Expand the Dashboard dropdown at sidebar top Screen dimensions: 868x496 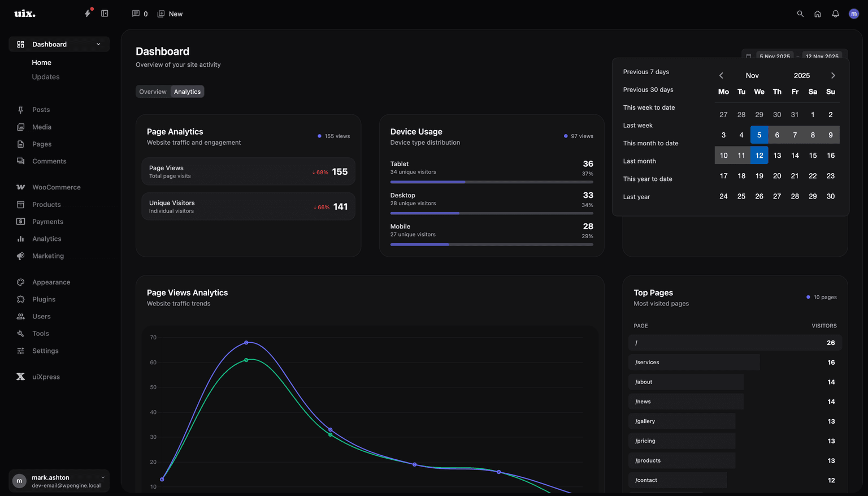click(99, 44)
